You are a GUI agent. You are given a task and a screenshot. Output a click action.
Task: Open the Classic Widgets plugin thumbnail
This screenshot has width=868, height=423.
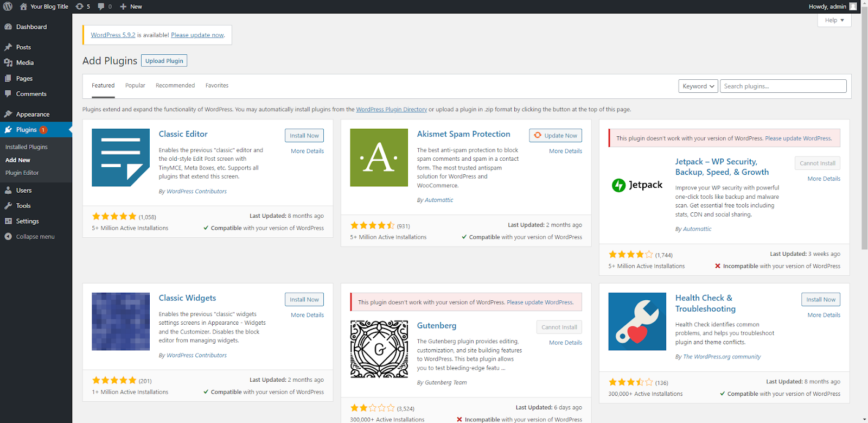tap(120, 321)
